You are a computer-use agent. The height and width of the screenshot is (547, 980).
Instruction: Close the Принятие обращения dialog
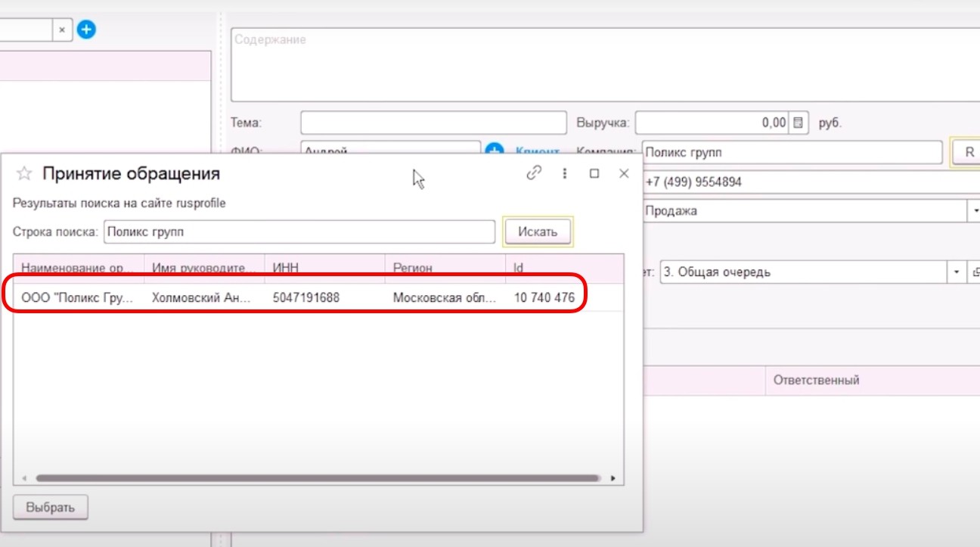(x=624, y=173)
